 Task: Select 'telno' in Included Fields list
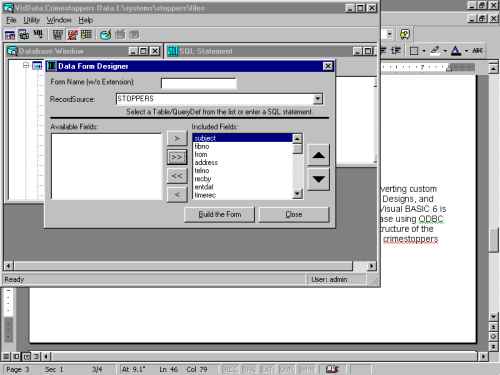click(x=242, y=170)
